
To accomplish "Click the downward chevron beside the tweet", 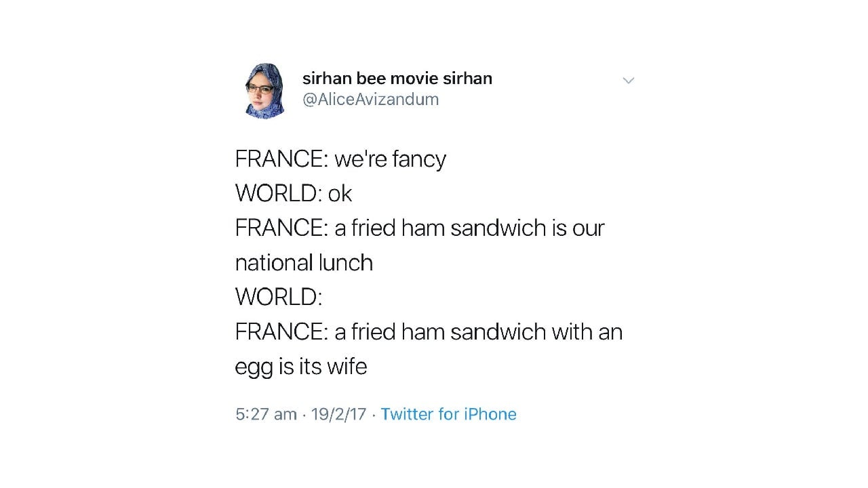I will click(628, 80).
